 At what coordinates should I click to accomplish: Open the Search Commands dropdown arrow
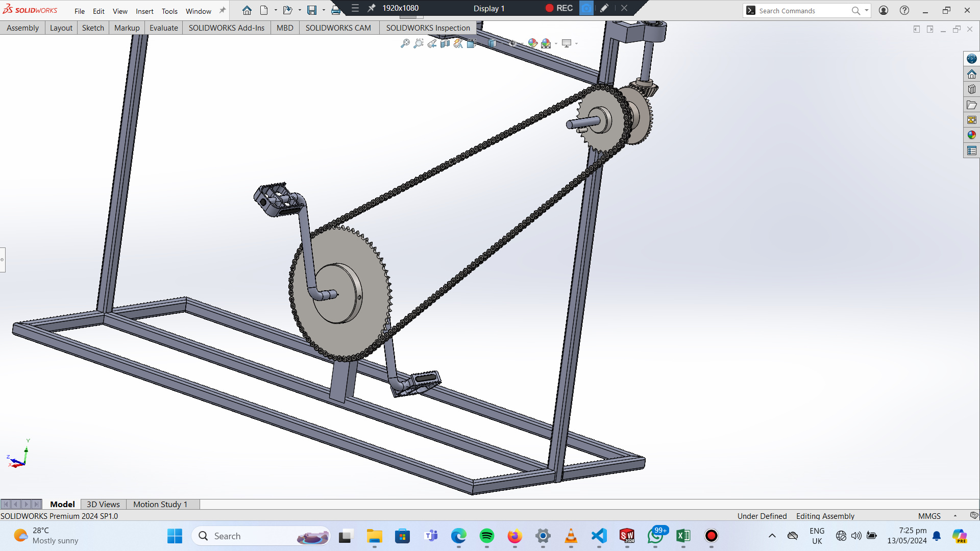pyautogui.click(x=867, y=10)
